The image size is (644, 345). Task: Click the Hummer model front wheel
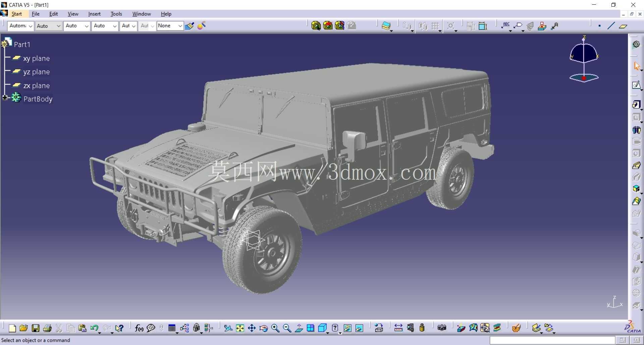pos(262,249)
